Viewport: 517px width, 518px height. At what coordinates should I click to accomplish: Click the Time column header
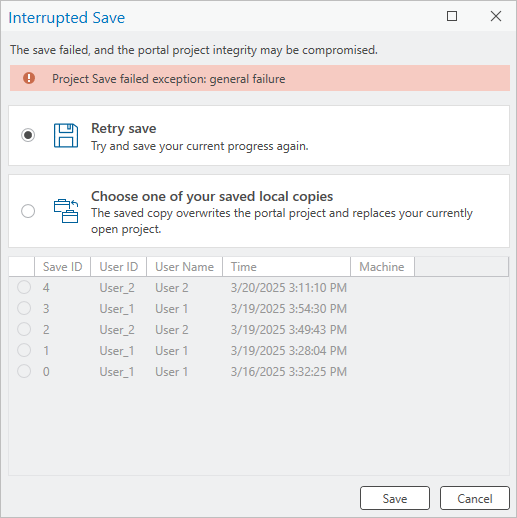click(x=286, y=267)
